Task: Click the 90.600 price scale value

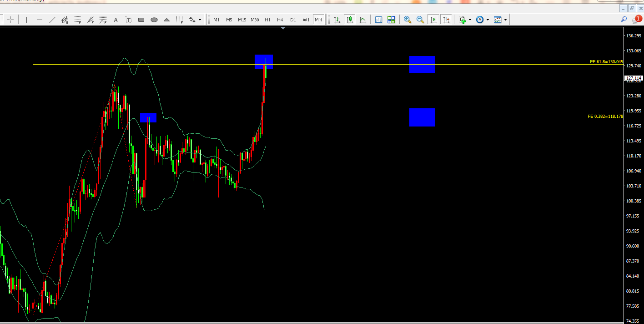Action: pyautogui.click(x=634, y=246)
